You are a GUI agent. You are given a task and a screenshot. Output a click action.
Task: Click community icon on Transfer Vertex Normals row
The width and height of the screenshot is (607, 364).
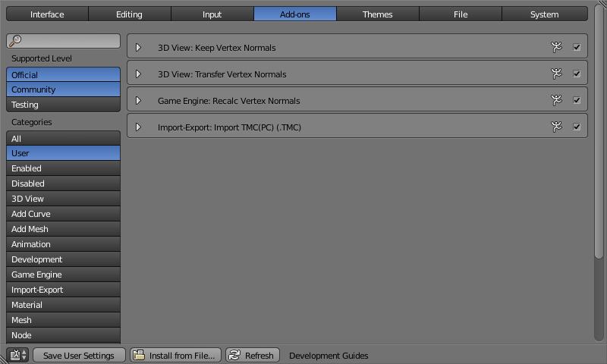click(557, 74)
